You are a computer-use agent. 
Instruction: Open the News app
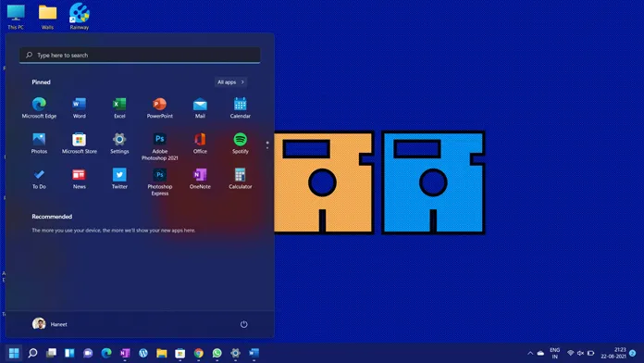(80, 179)
